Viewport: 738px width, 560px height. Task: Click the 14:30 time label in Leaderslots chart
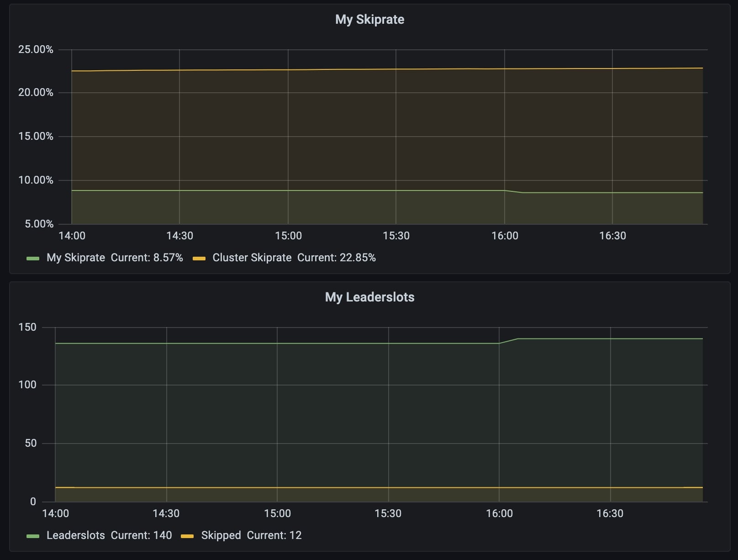coord(166,513)
